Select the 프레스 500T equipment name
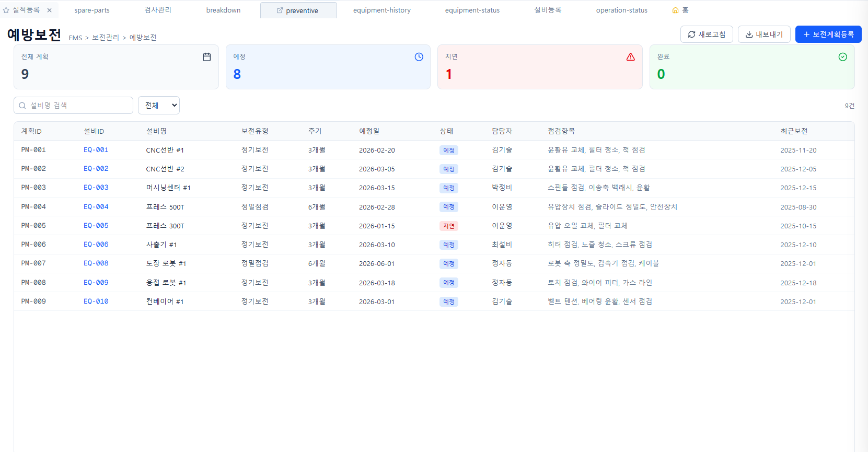This screenshot has height=452, width=868. coord(165,207)
